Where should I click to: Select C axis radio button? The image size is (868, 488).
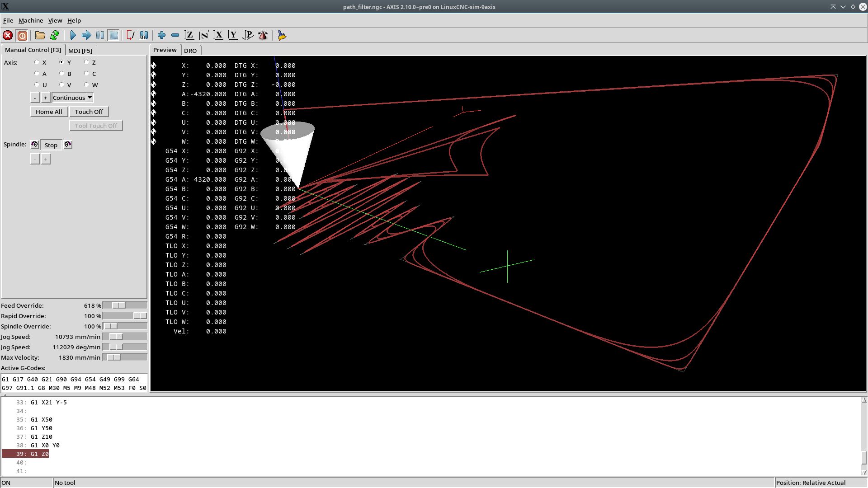pos(87,74)
